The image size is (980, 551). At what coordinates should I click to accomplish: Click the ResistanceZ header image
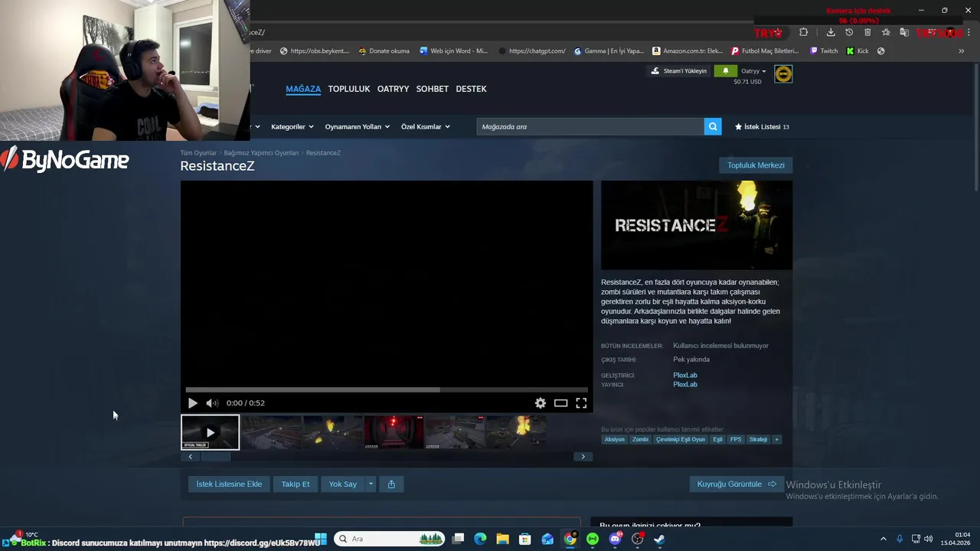tap(697, 225)
